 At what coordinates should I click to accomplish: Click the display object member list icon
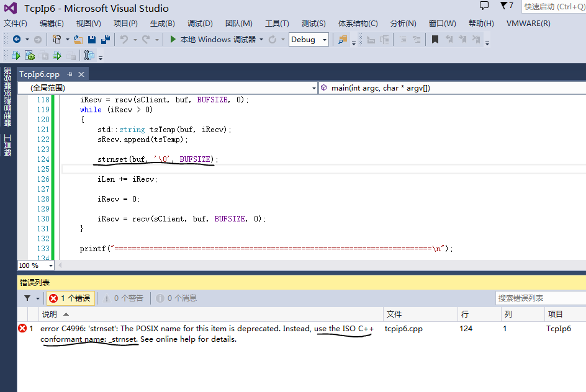(371, 40)
